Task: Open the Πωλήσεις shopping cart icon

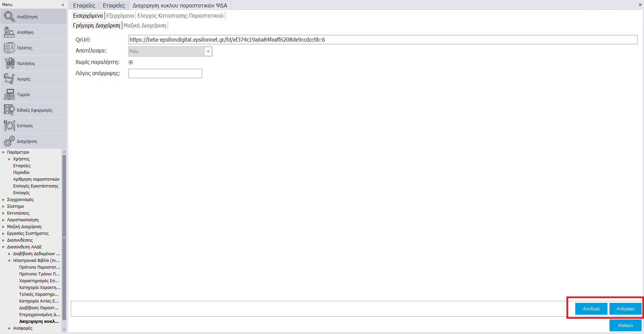Action: pyautogui.click(x=9, y=63)
